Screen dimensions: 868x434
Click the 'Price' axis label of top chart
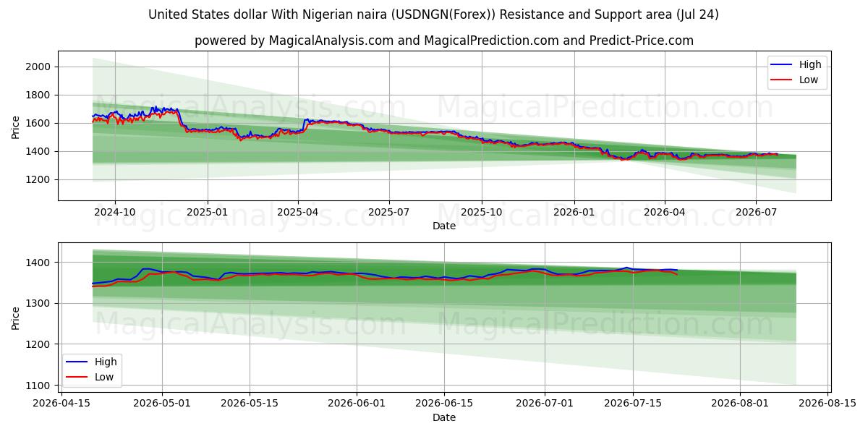16,127
